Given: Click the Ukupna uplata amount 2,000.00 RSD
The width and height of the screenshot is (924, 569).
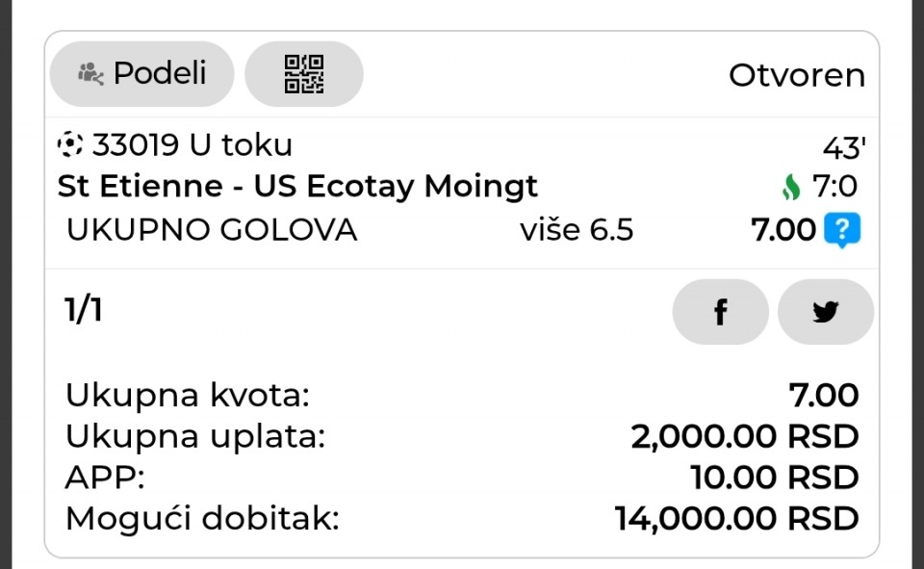Looking at the screenshot, I should click(744, 436).
